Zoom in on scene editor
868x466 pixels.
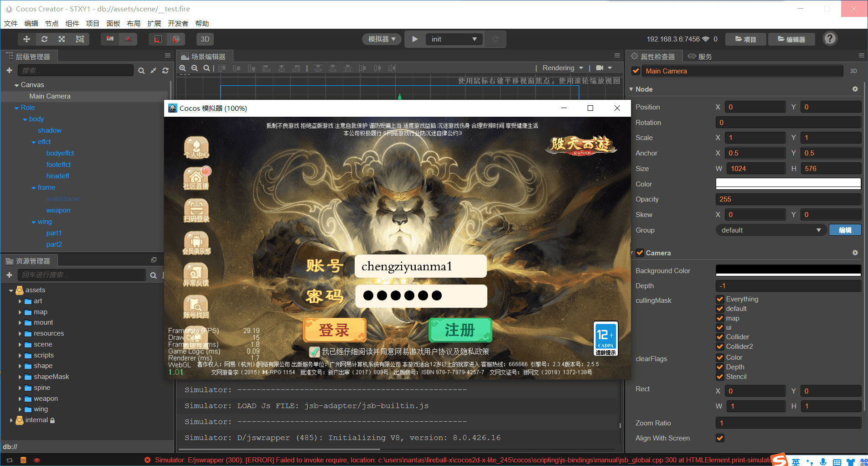(x=183, y=68)
